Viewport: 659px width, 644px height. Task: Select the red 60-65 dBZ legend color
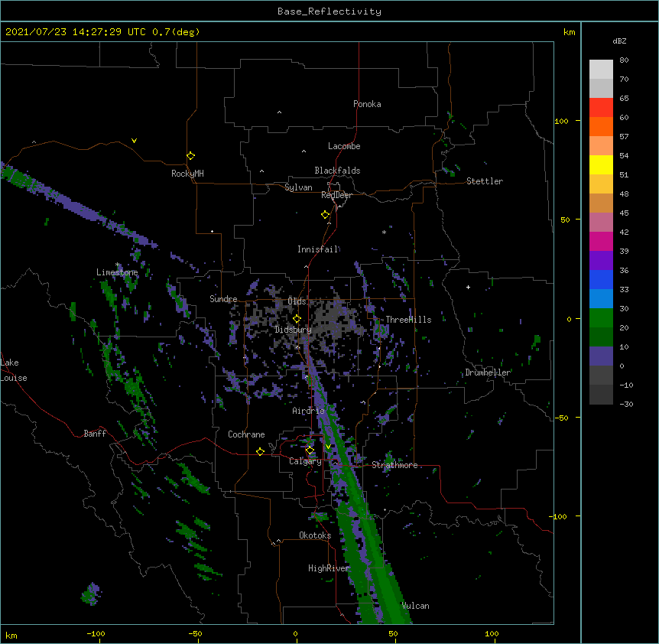pyautogui.click(x=601, y=108)
